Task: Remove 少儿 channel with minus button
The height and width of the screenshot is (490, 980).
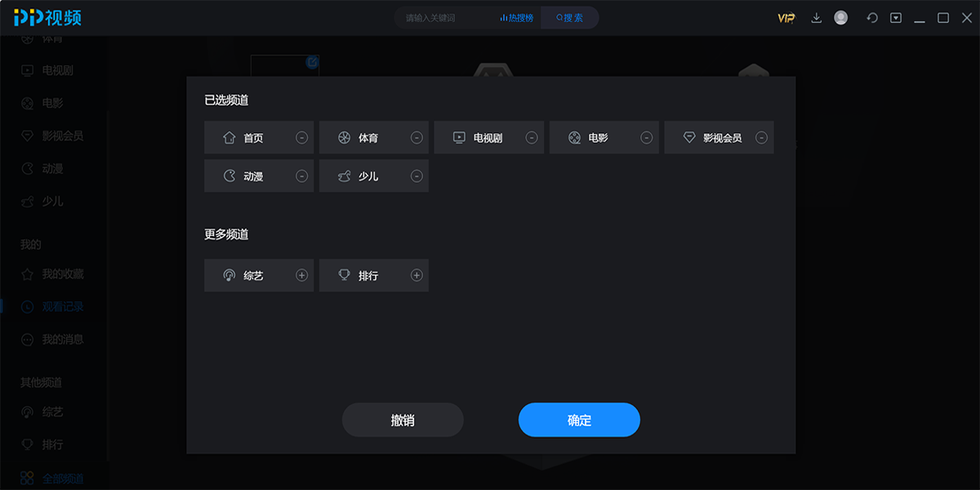Action: (x=416, y=176)
